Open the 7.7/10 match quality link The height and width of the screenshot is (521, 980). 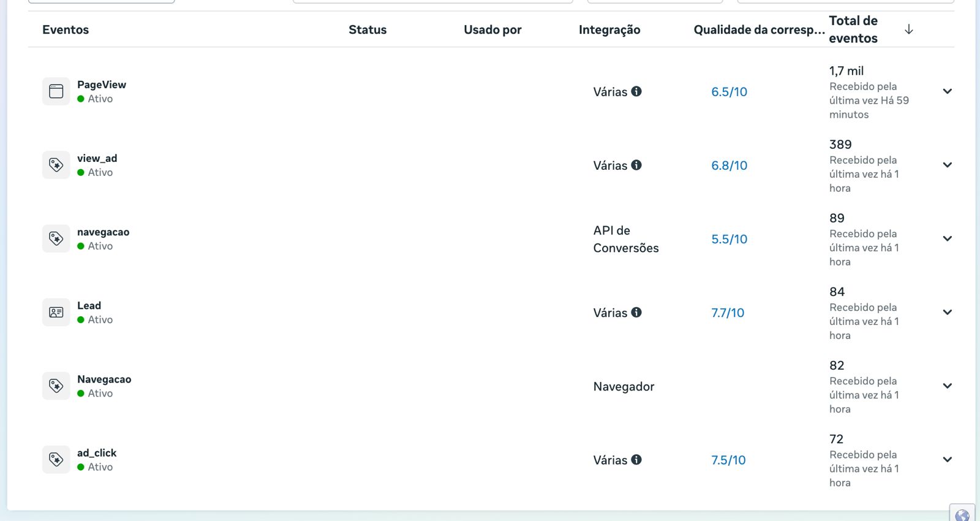tap(728, 313)
